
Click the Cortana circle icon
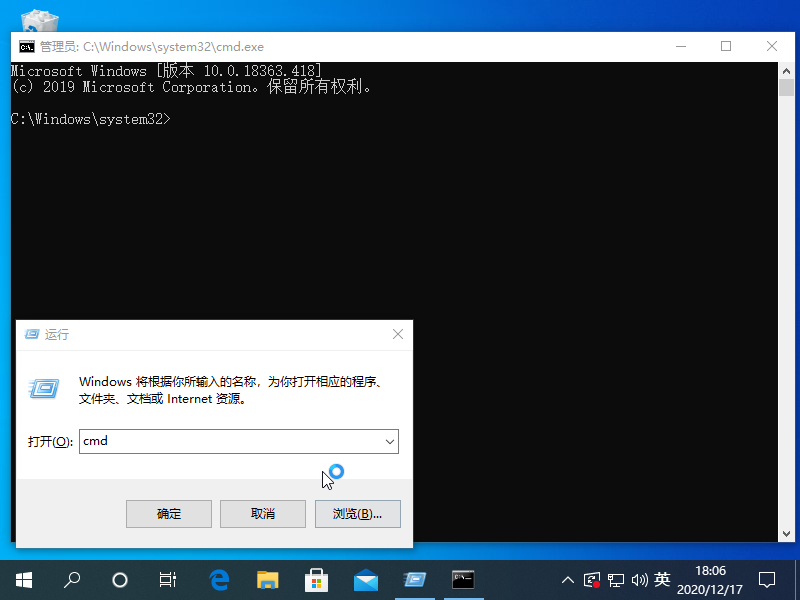(x=119, y=579)
